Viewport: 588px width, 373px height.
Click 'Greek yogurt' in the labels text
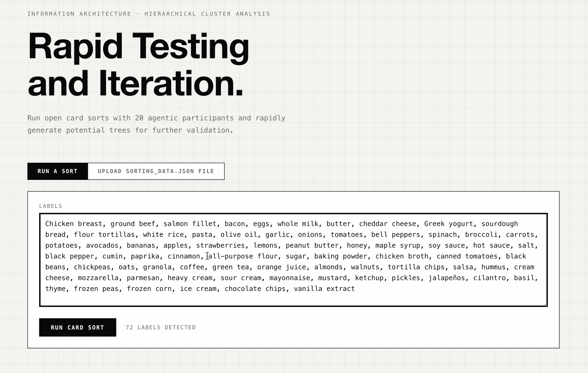(449, 224)
